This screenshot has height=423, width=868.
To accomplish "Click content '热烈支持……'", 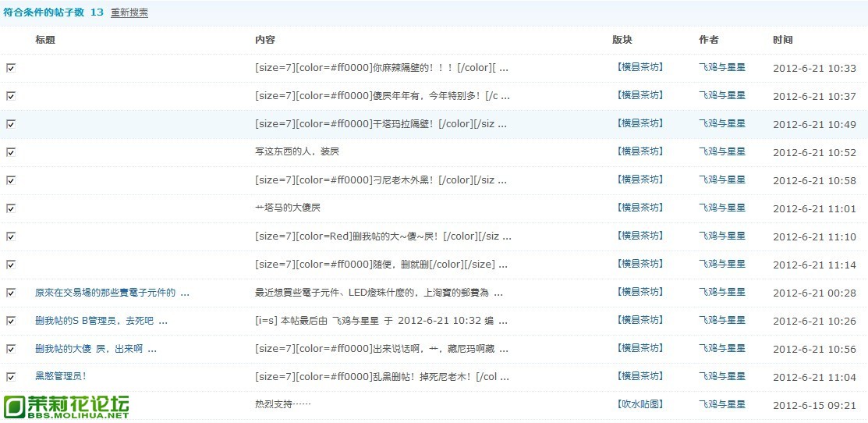I will point(283,405).
